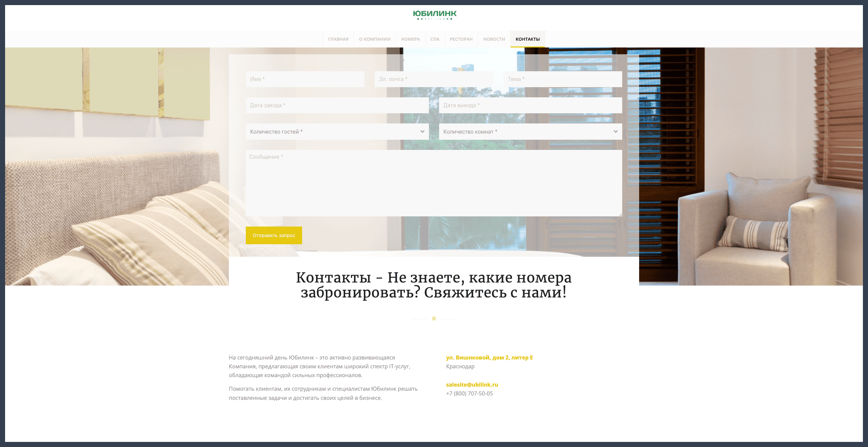
Task: Expand the Количество гостей dropdown
Action: [x=337, y=132]
